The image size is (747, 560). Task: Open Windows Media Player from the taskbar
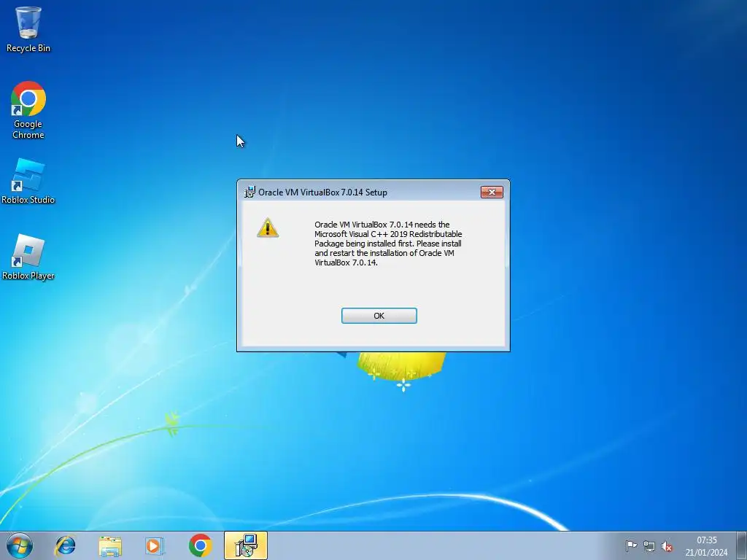click(155, 545)
